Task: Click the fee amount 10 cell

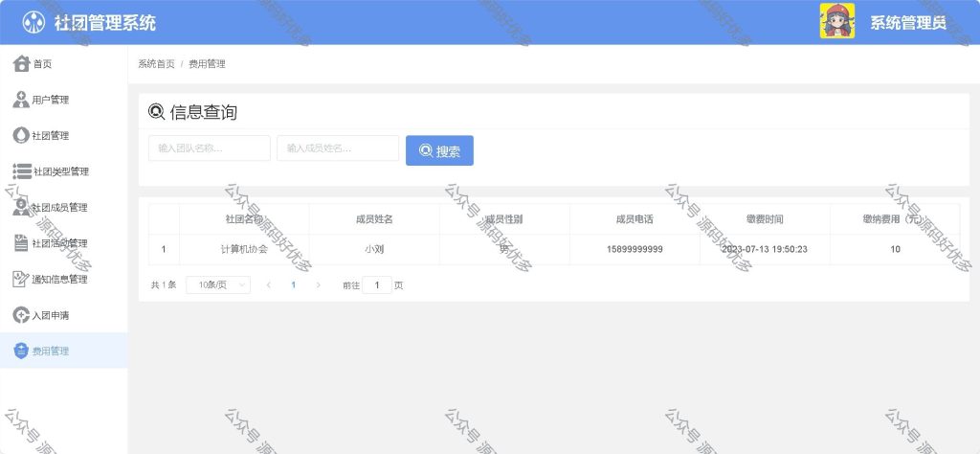Action: pyautogui.click(x=895, y=249)
